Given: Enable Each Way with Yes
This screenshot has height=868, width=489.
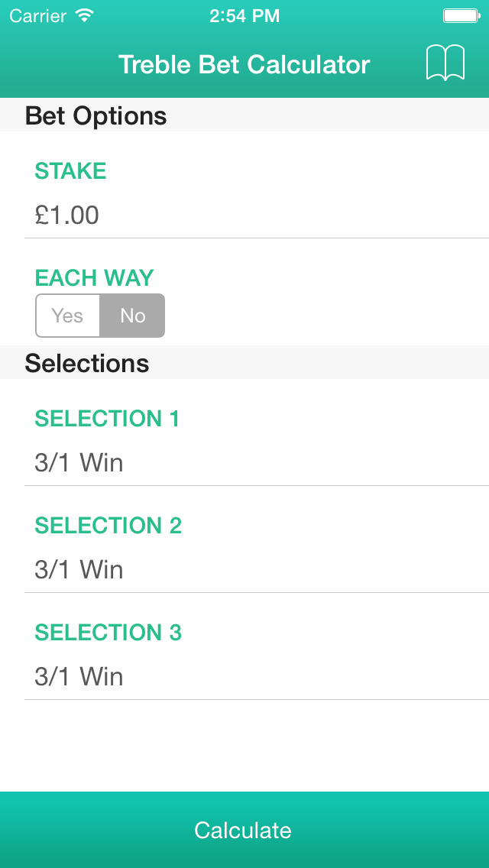Looking at the screenshot, I should 68,316.
